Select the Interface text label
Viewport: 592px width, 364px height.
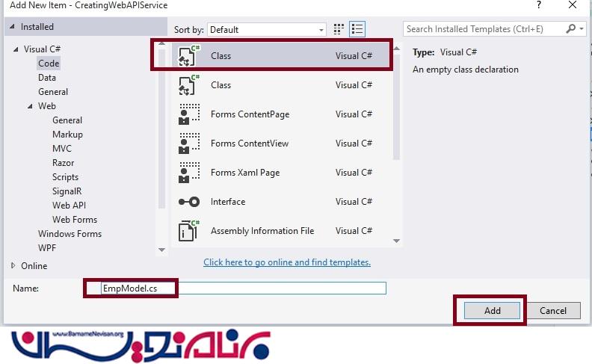click(228, 202)
